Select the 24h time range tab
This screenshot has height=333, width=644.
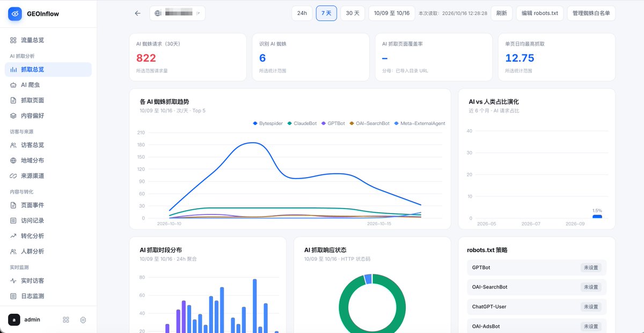(302, 13)
